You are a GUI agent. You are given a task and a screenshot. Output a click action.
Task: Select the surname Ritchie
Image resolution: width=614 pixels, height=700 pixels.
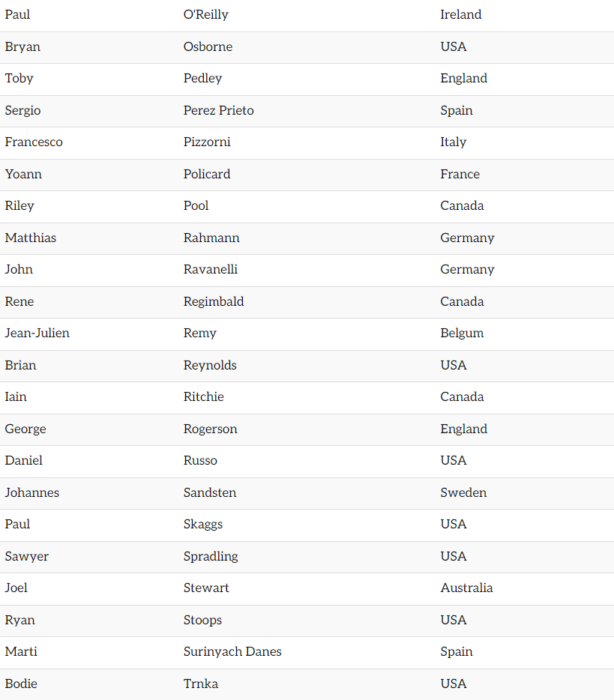[203, 397]
